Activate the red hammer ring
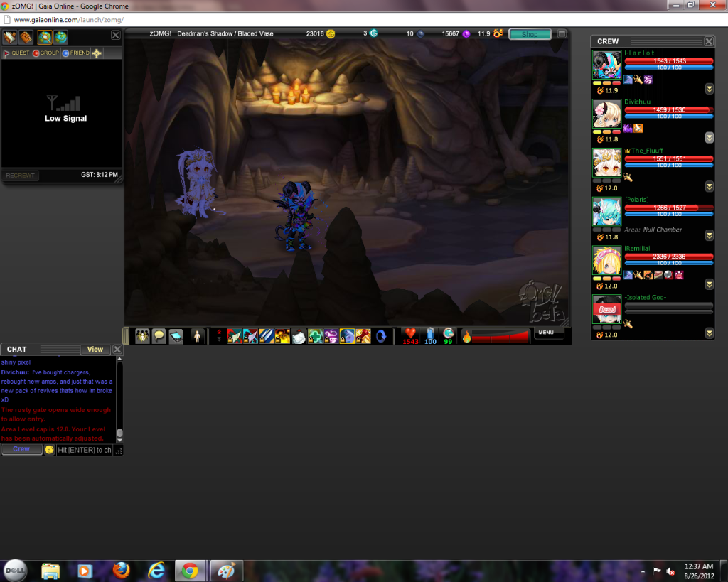 tap(363, 336)
